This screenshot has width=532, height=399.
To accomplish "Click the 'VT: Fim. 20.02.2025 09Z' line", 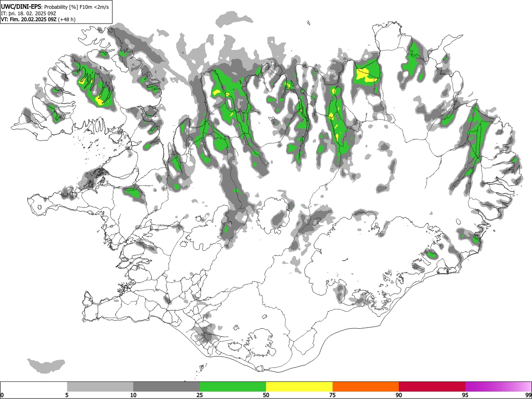I will 29,19.
